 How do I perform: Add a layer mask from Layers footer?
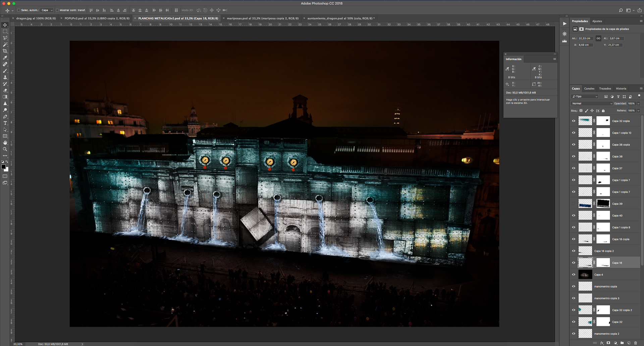pos(608,343)
